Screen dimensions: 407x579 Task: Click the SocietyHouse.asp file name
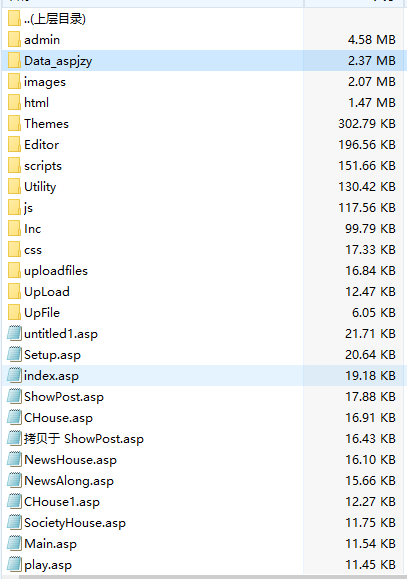75,523
